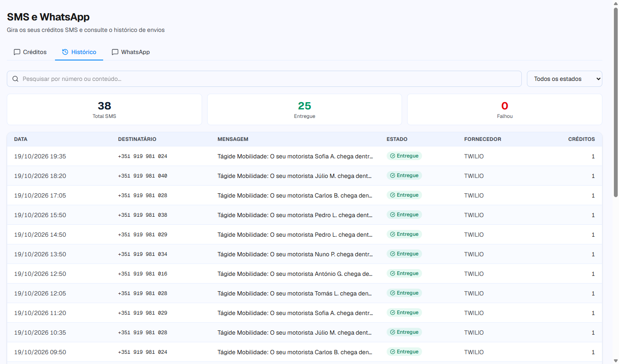Click the Entregue badge in the 11:20 row

[x=404, y=312]
